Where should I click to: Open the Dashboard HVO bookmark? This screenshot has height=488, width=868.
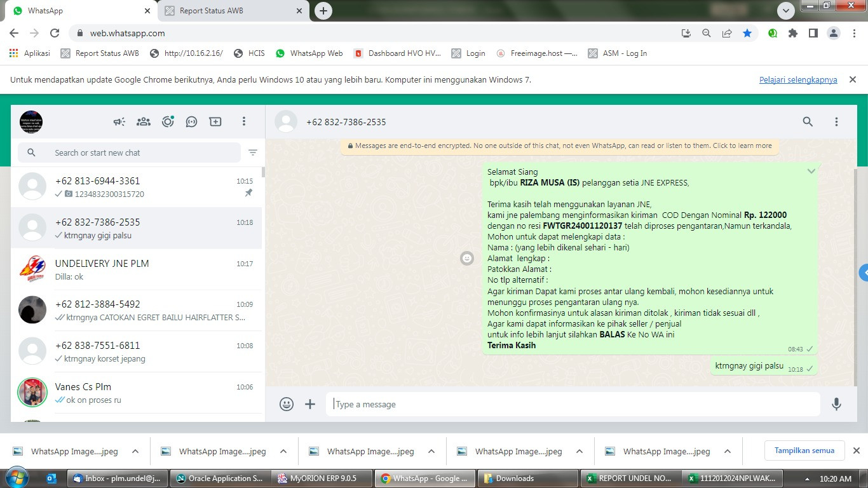pos(397,53)
